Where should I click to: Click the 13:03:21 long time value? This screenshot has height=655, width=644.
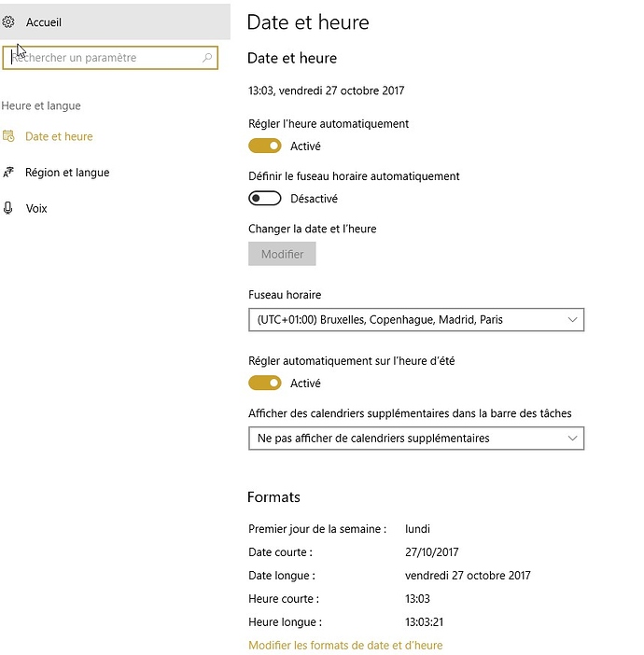pos(424,622)
